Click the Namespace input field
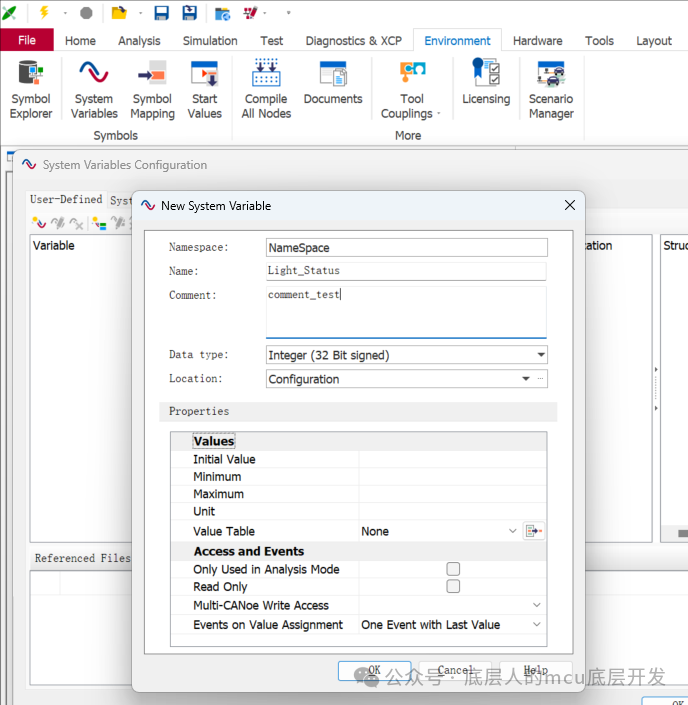688x705 pixels. [407, 247]
